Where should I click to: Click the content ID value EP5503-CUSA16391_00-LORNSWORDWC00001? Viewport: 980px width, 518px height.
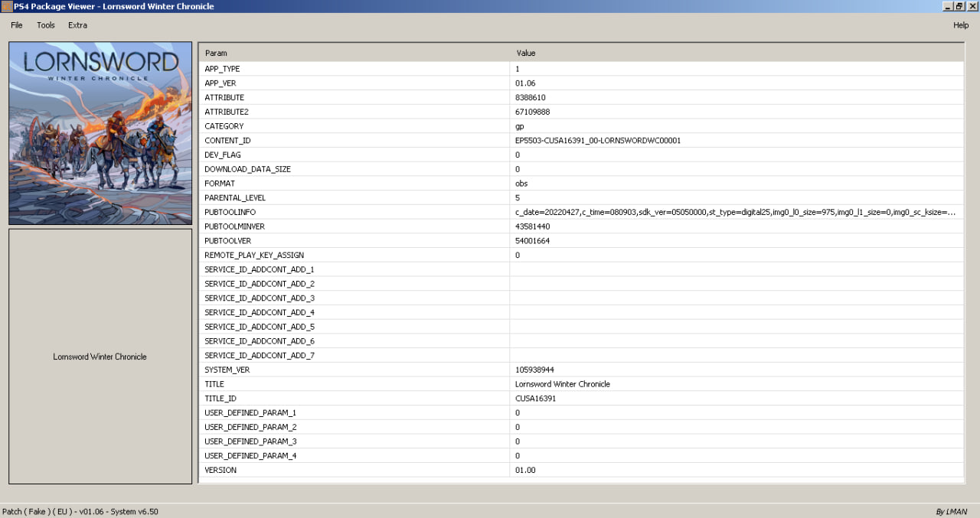[598, 141]
